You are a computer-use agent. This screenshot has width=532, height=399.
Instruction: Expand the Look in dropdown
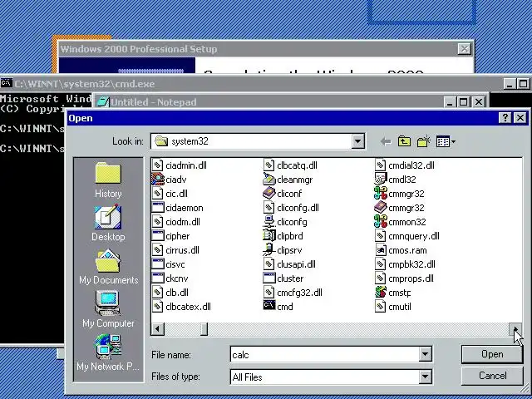pos(357,141)
